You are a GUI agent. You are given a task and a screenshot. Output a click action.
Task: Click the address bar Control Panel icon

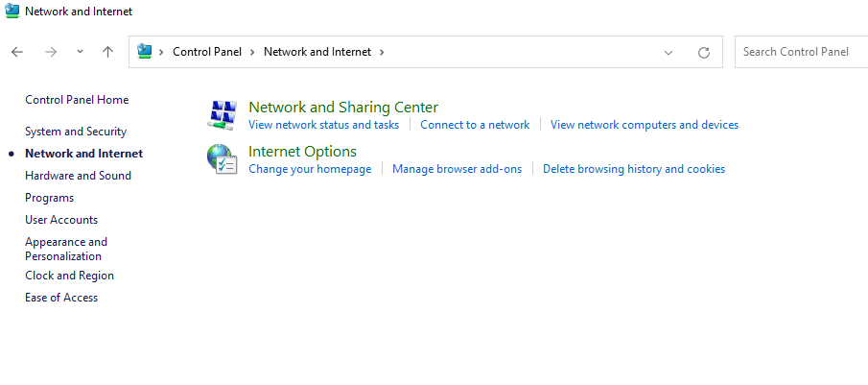pyautogui.click(x=146, y=52)
